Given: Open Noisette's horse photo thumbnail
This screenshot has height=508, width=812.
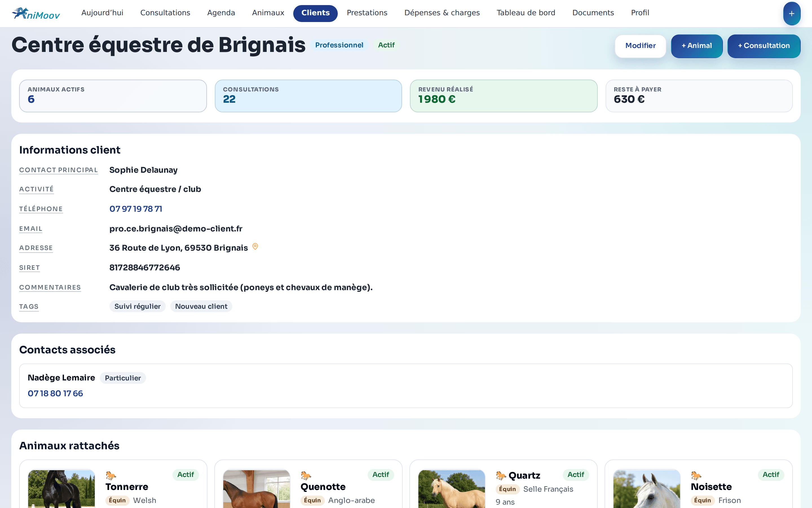Looking at the screenshot, I should click(647, 489).
